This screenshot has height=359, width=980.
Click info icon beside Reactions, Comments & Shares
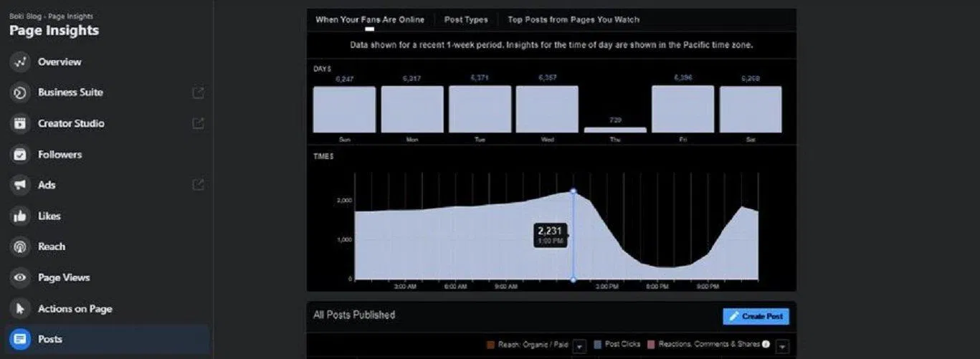tap(766, 345)
